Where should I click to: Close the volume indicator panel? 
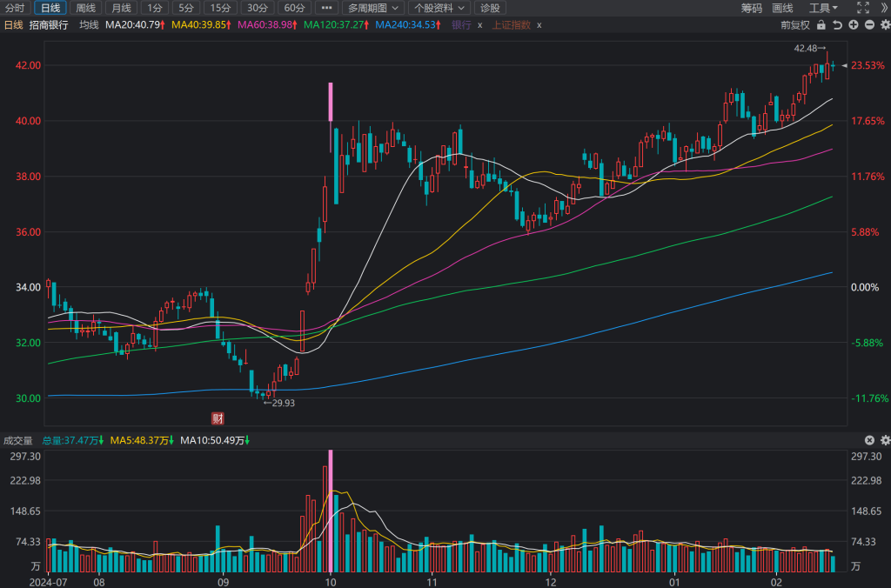(x=868, y=440)
